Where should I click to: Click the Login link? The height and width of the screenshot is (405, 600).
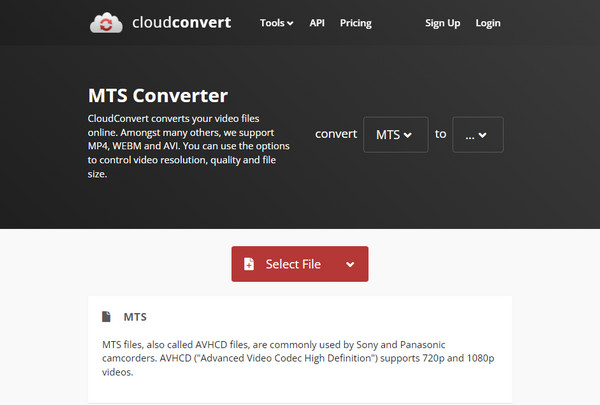[x=488, y=23]
